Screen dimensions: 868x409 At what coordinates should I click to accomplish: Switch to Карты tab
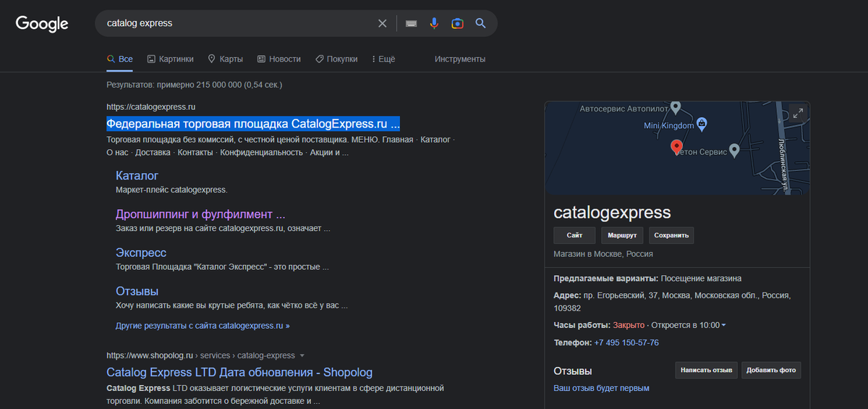point(225,59)
